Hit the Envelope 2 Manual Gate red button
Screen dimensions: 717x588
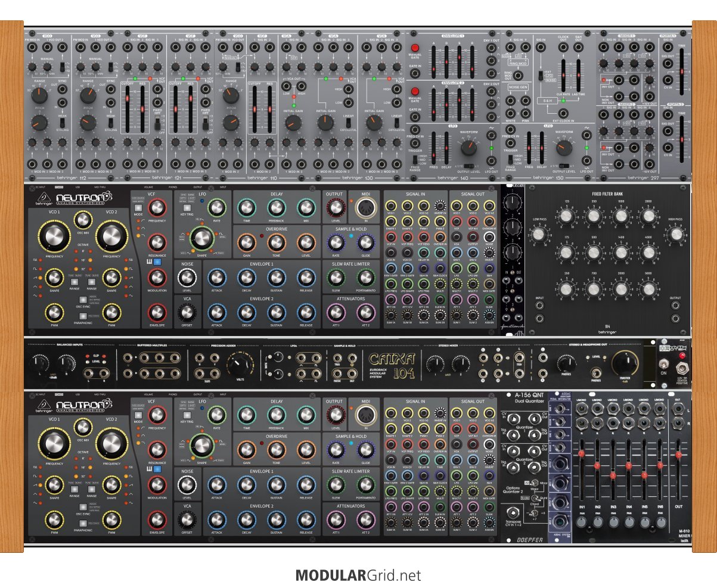coord(415,91)
